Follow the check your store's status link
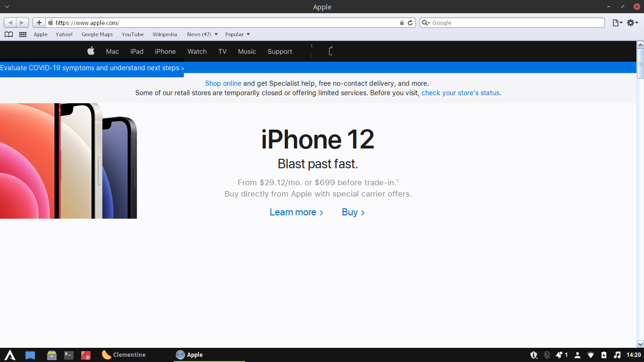Image resolution: width=644 pixels, height=362 pixels. point(461,93)
